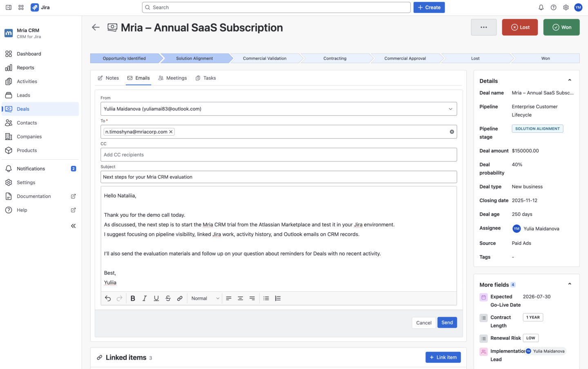Center align the text

(x=241, y=298)
